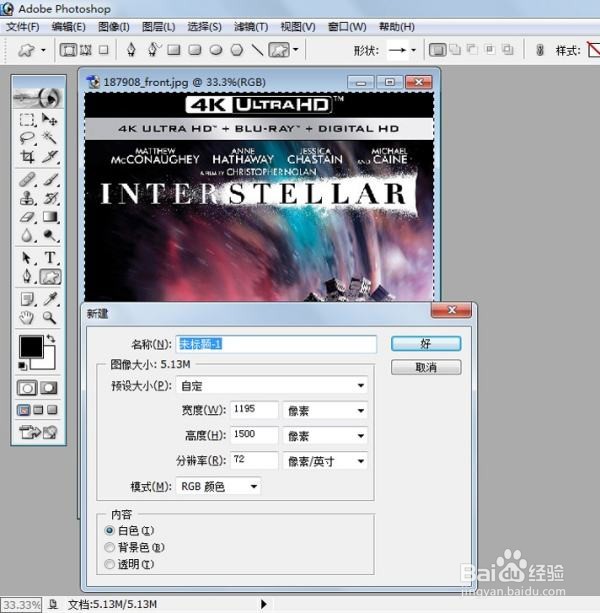Select 透明 content radio button
This screenshot has height=613, width=600.
coord(109,564)
